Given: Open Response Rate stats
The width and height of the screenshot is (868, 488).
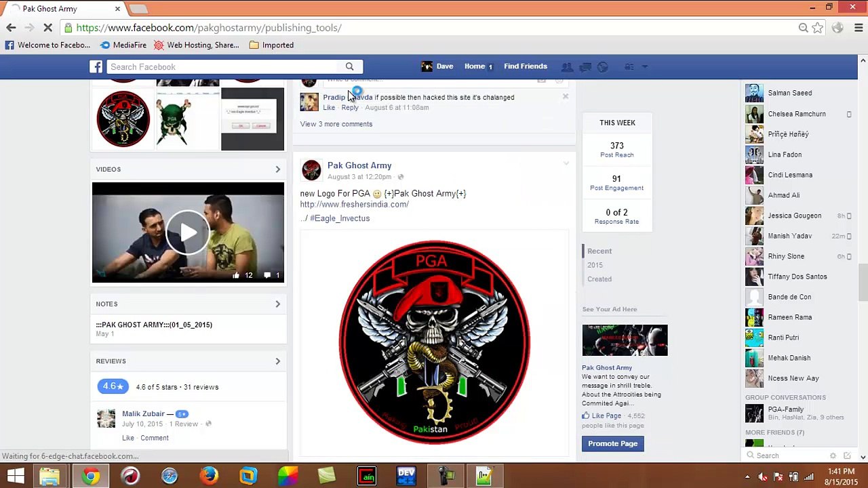Looking at the screenshot, I should point(617,217).
